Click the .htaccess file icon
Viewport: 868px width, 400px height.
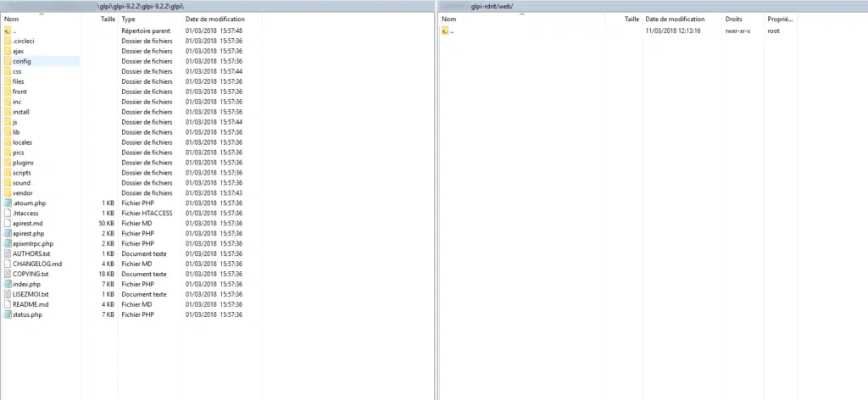(7, 213)
